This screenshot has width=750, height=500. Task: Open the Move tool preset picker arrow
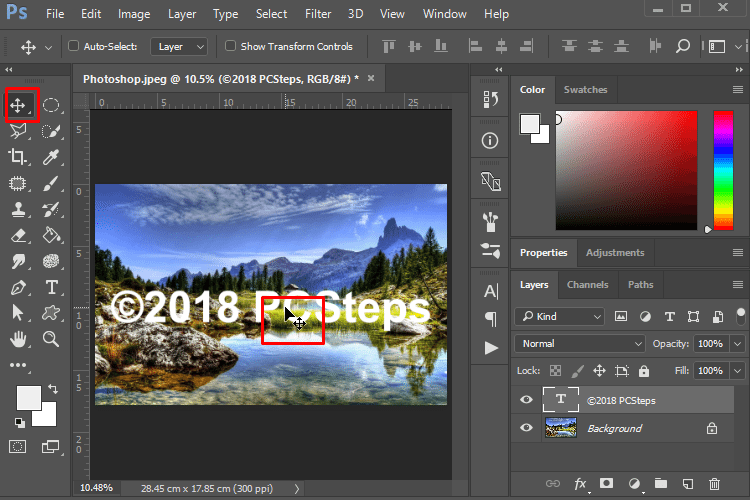pyautogui.click(x=48, y=48)
